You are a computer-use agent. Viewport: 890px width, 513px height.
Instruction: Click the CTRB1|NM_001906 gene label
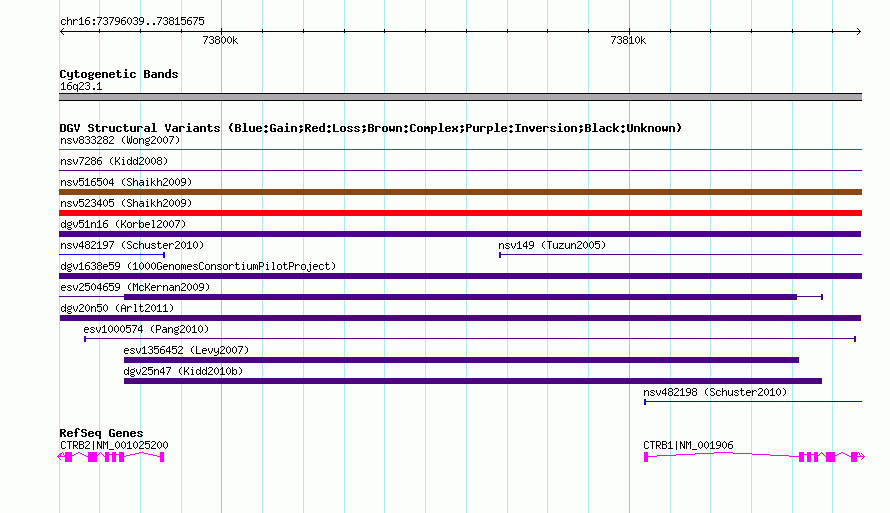(x=688, y=445)
